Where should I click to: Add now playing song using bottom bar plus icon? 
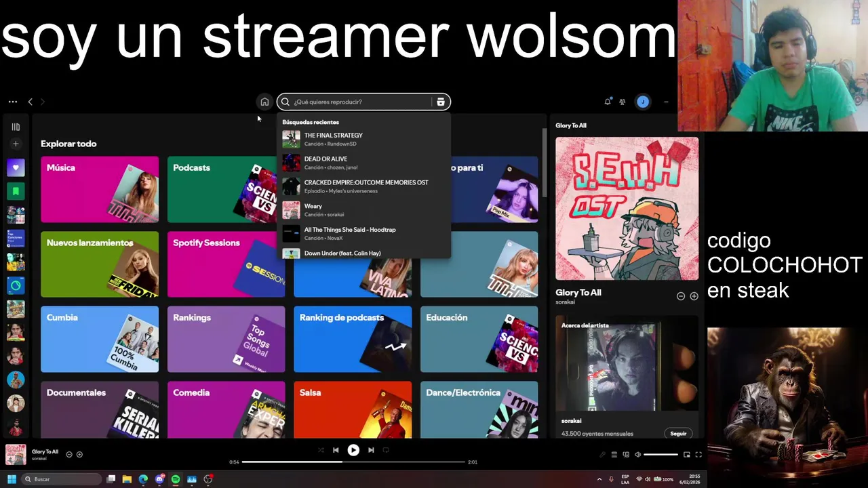click(79, 455)
